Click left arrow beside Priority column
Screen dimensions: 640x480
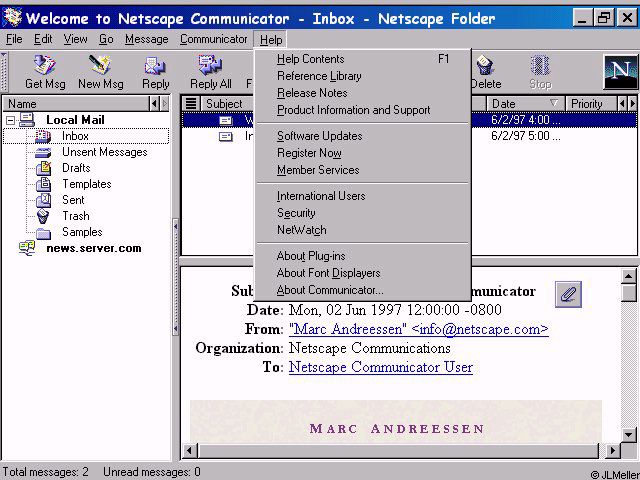pyautogui.click(x=622, y=104)
